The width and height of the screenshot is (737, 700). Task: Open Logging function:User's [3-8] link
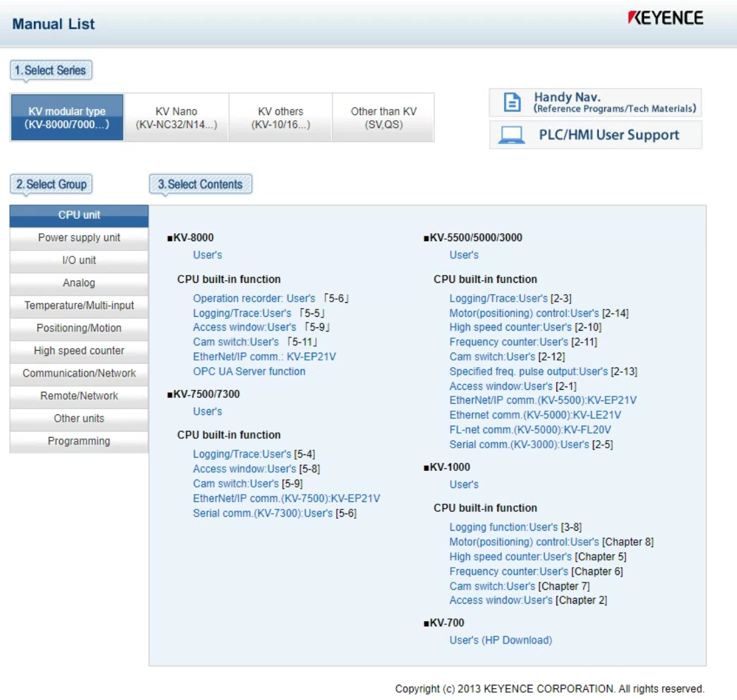point(503,527)
